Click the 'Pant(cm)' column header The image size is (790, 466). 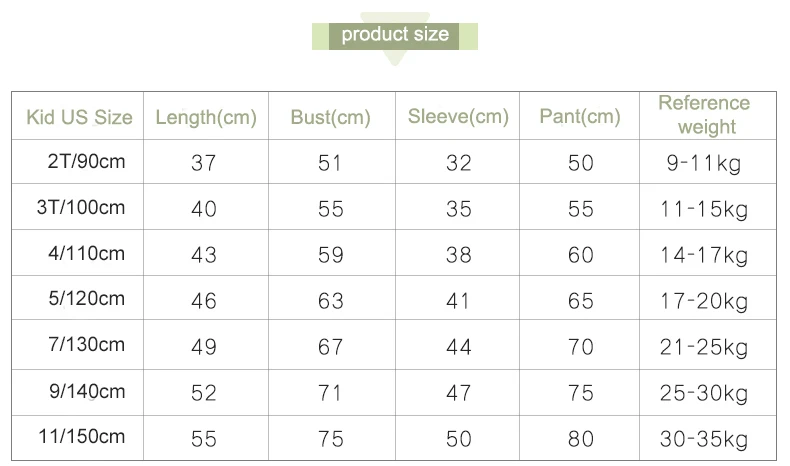point(579,116)
